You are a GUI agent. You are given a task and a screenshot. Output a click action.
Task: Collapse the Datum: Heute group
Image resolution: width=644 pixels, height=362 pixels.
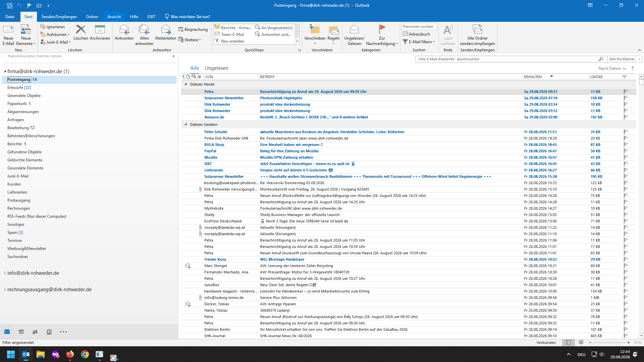click(186, 84)
